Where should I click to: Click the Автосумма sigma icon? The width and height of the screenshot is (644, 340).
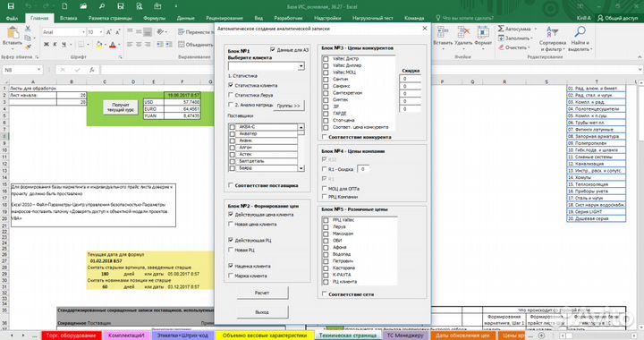[x=501, y=29]
